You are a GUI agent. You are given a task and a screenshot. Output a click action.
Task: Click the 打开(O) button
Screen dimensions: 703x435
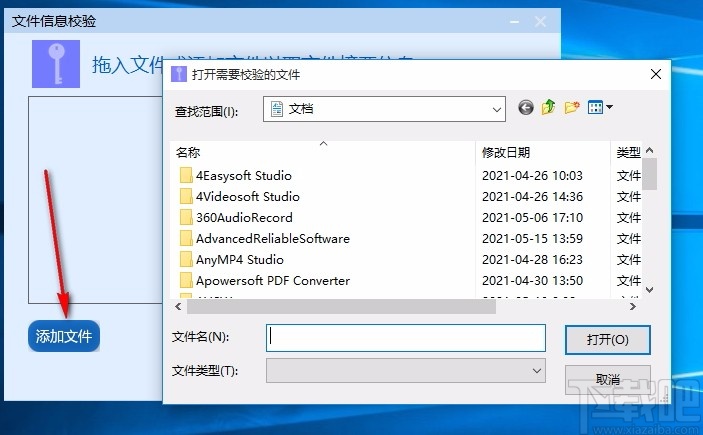coord(608,339)
